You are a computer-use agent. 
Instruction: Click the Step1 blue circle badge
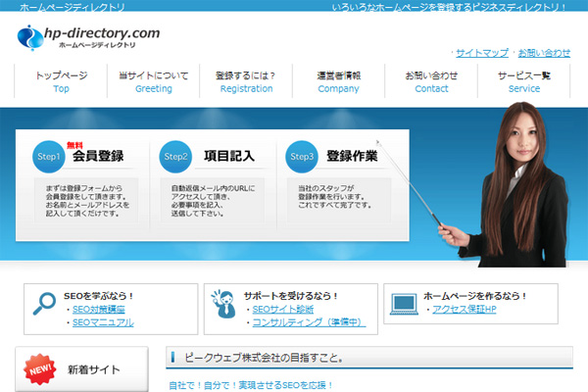tap(48, 157)
